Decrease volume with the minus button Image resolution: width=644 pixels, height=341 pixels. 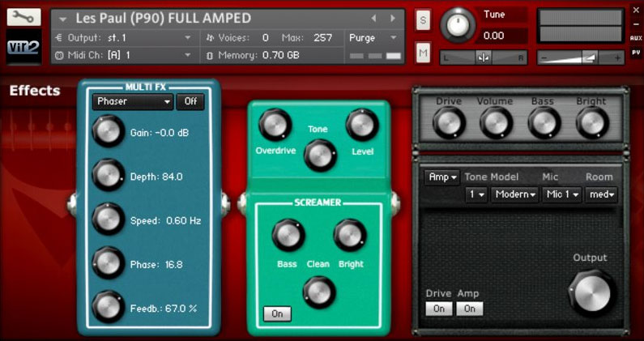tap(544, 58)
